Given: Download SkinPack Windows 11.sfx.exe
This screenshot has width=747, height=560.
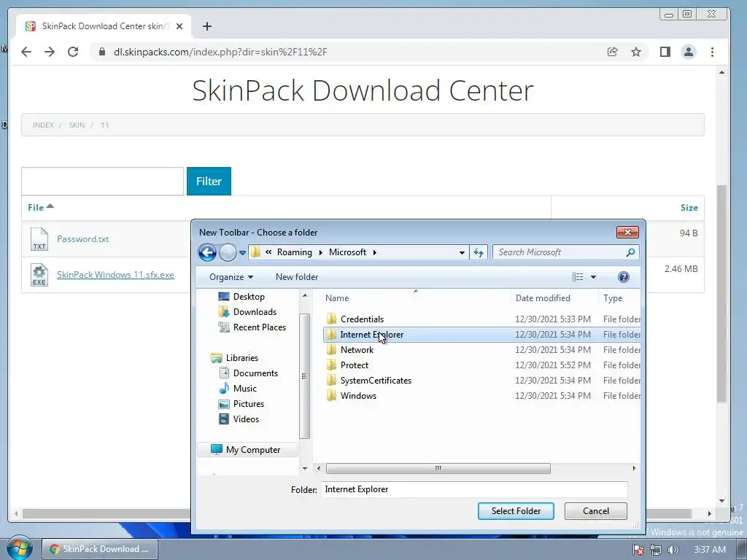Looking at the screenshot, I should pos(115,275).
